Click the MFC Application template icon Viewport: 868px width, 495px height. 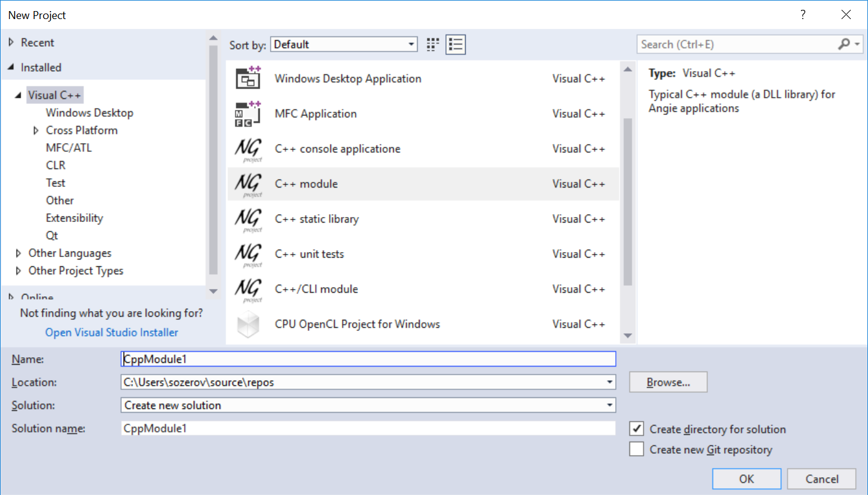click(x=248, y=114)
